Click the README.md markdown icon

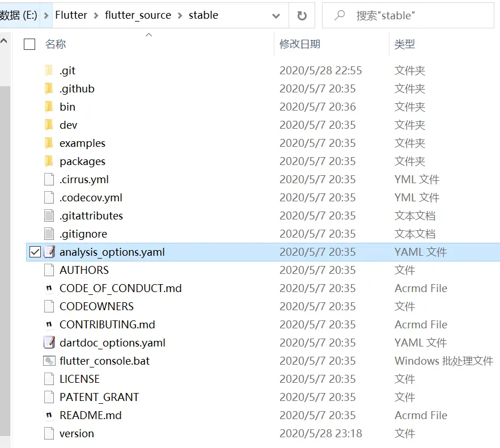49,415
